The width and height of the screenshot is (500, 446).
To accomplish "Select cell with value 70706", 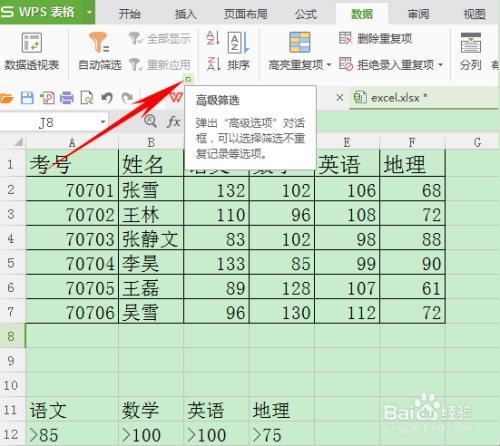I will click(72, 311).
